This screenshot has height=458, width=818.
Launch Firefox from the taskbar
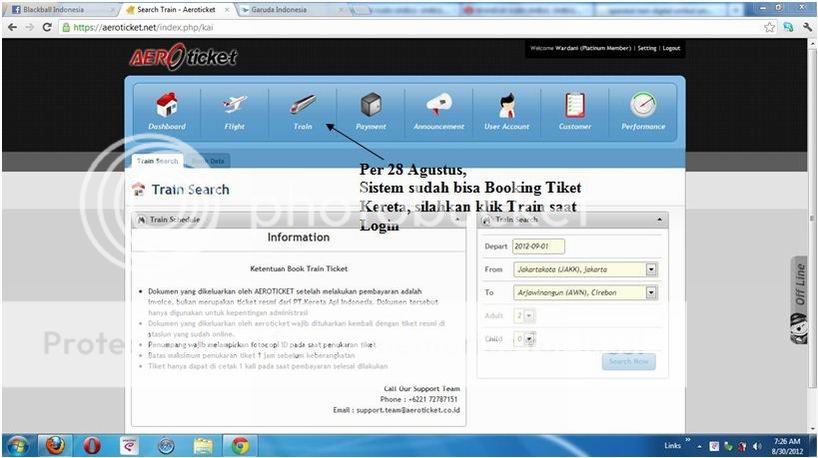pos(55,446)
